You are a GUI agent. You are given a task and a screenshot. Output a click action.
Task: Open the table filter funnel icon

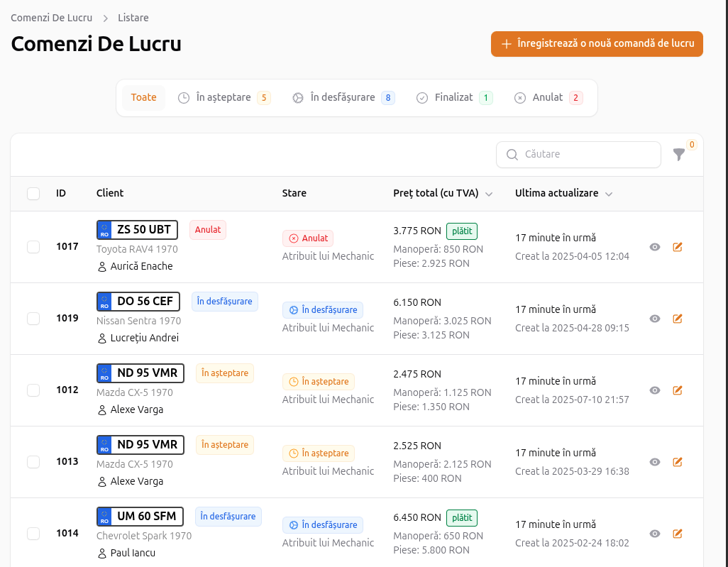tap(679, 154)
